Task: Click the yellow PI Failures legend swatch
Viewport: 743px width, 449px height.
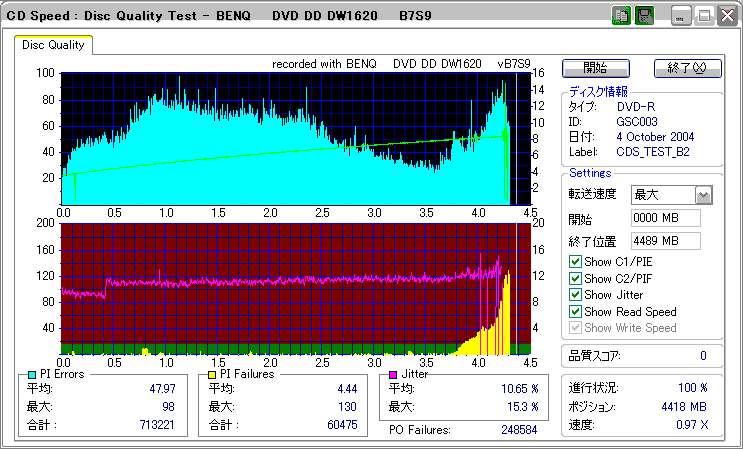Action: [x=210, y=374]
